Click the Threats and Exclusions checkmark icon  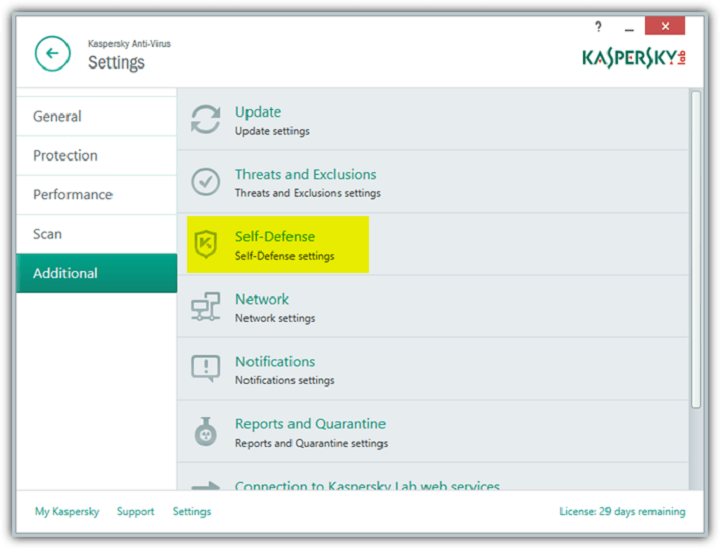205,181
